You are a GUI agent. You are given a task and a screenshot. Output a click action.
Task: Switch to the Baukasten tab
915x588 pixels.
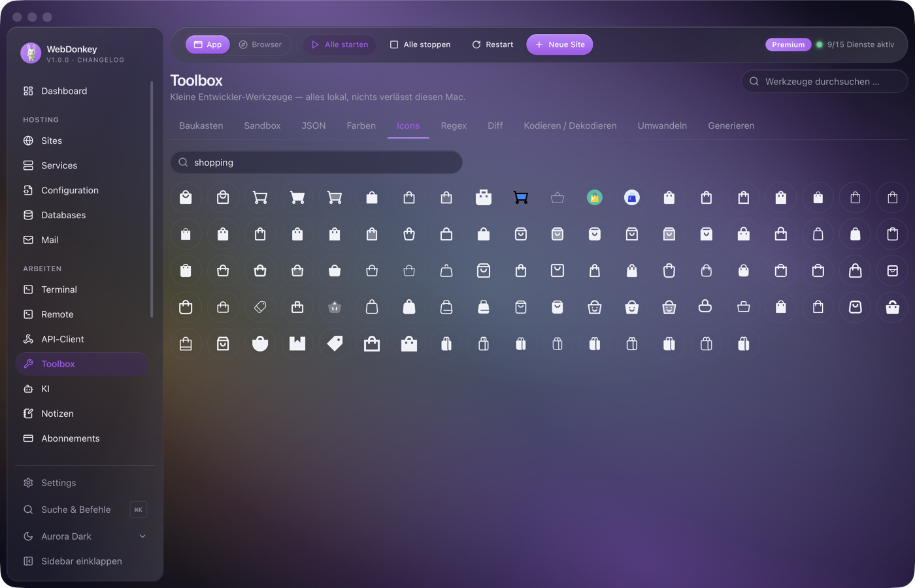coord(201,125)
